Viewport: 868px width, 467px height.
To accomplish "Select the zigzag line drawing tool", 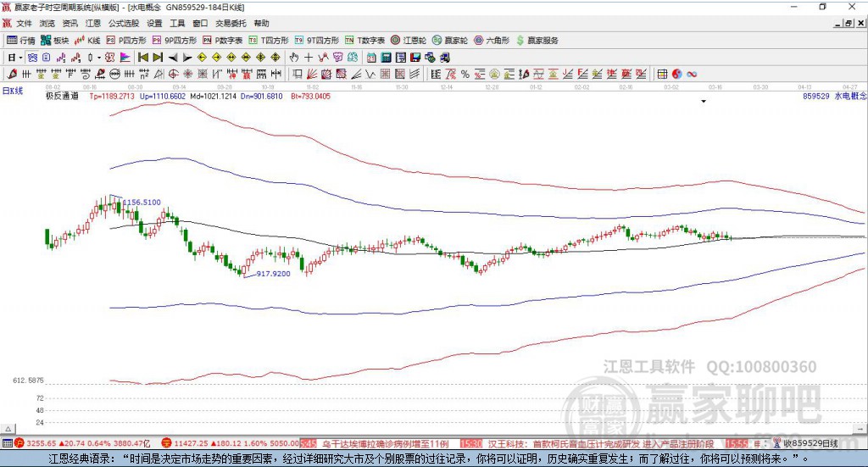I will click(370, 74).
